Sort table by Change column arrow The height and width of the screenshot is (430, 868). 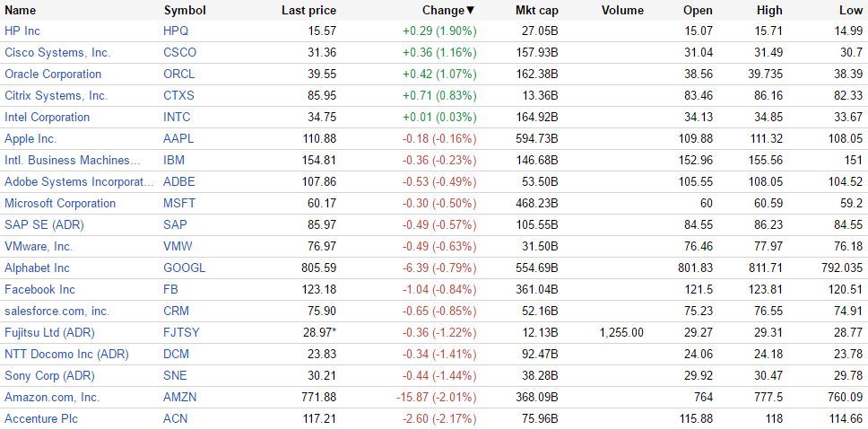(x=470, y=10)
